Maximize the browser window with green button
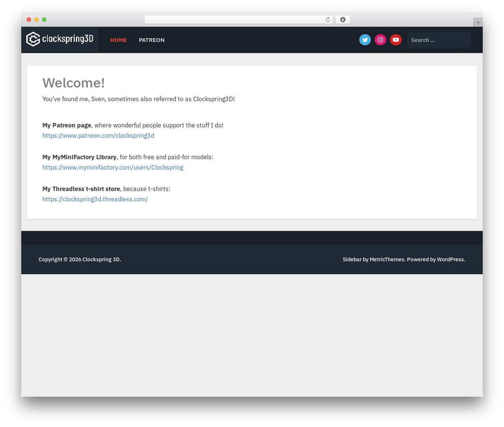This screenshot has height=427, width=504. [x=44, y=20]
